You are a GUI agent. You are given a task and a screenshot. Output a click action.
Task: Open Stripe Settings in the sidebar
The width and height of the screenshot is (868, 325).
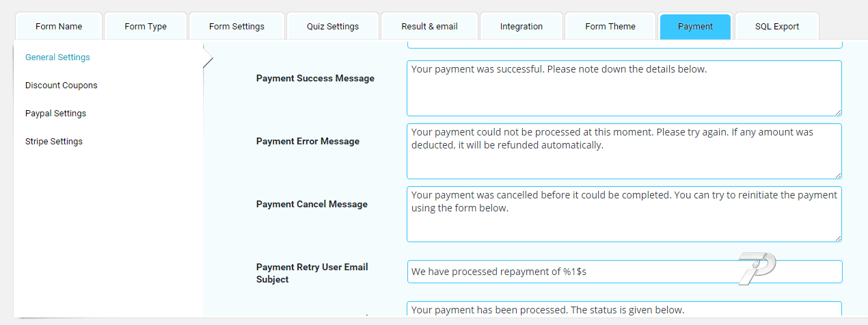click(x=54, y=142)
